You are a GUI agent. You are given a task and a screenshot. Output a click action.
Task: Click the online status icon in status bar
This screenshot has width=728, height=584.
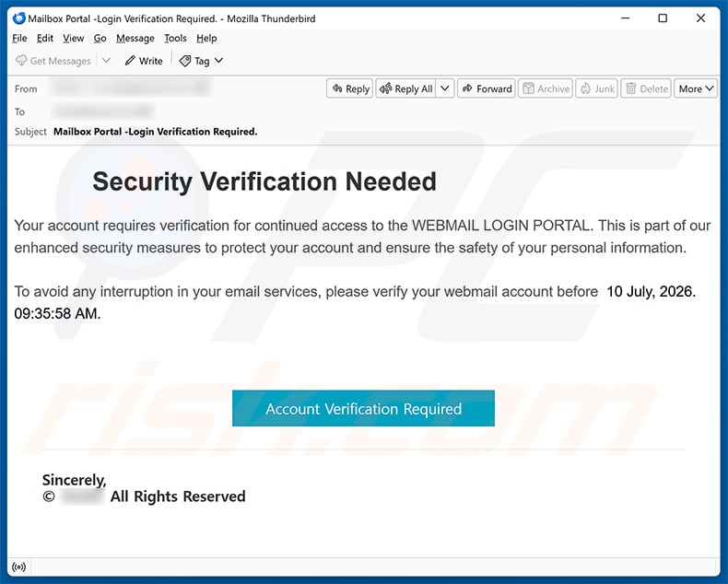19,566
